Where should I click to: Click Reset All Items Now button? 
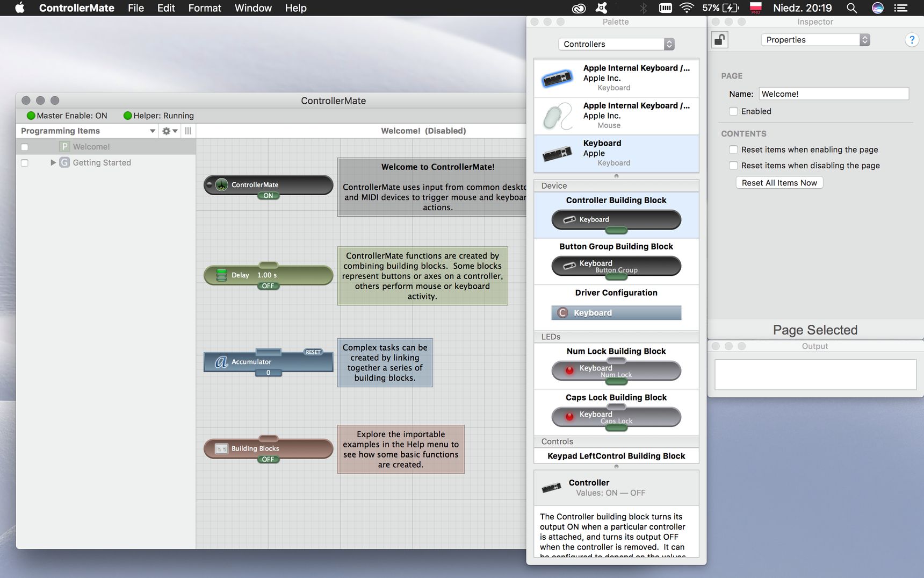coord(779,183)
